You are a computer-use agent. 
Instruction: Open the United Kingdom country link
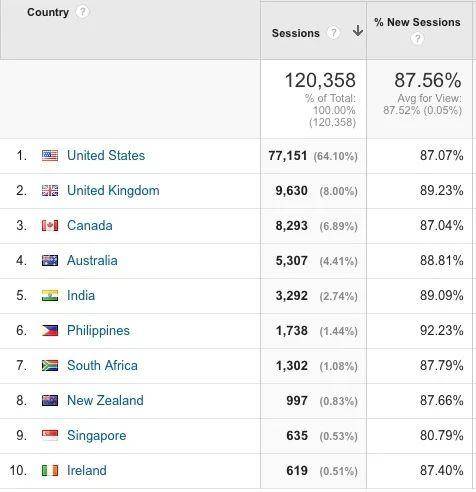113,191
